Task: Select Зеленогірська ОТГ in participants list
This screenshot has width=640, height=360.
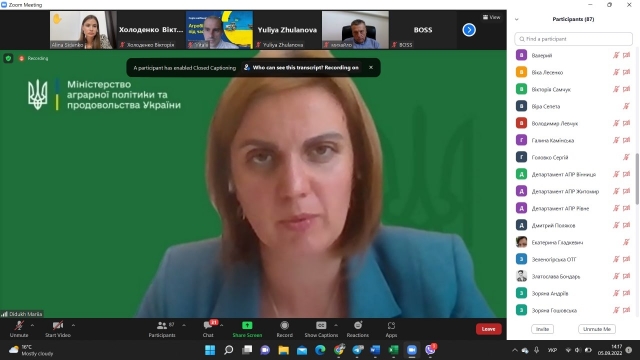Action: (573, 259)
